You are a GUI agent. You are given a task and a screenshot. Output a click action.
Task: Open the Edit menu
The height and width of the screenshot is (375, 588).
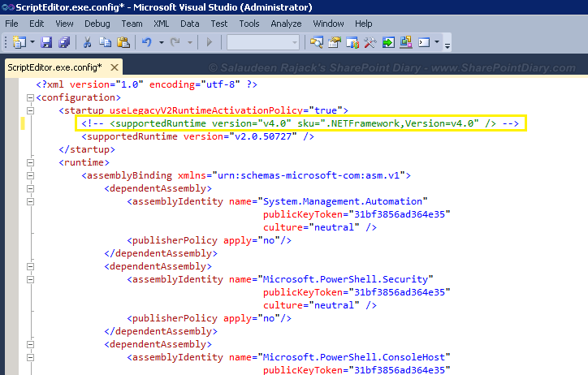[x=37, y=24]
